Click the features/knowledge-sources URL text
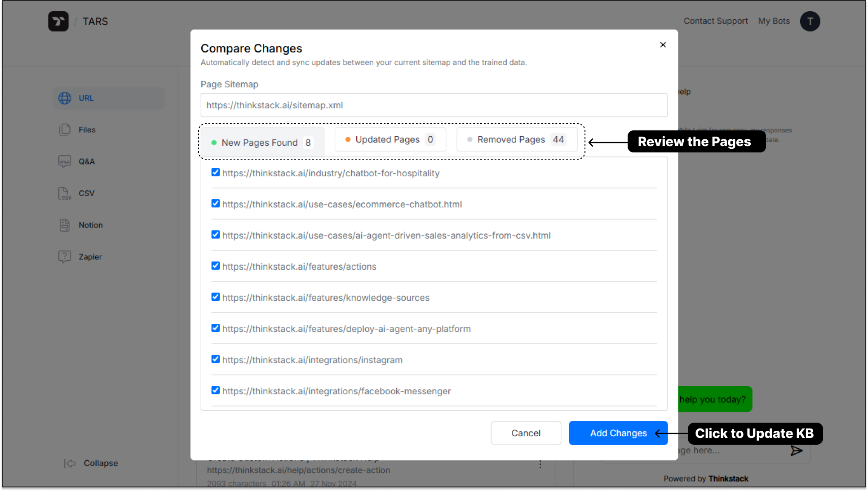The image size is (868, 491). coord(326,298)
